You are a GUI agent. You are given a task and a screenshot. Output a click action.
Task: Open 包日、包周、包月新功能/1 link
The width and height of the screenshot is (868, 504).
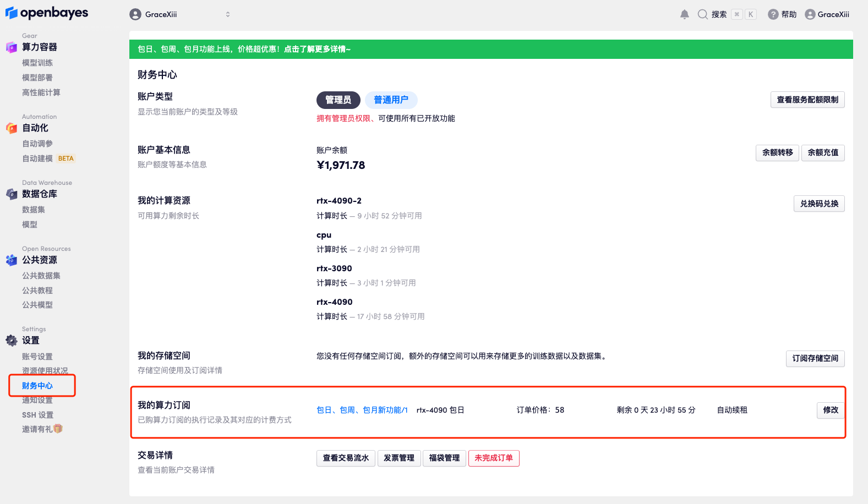tap(362, 410)
